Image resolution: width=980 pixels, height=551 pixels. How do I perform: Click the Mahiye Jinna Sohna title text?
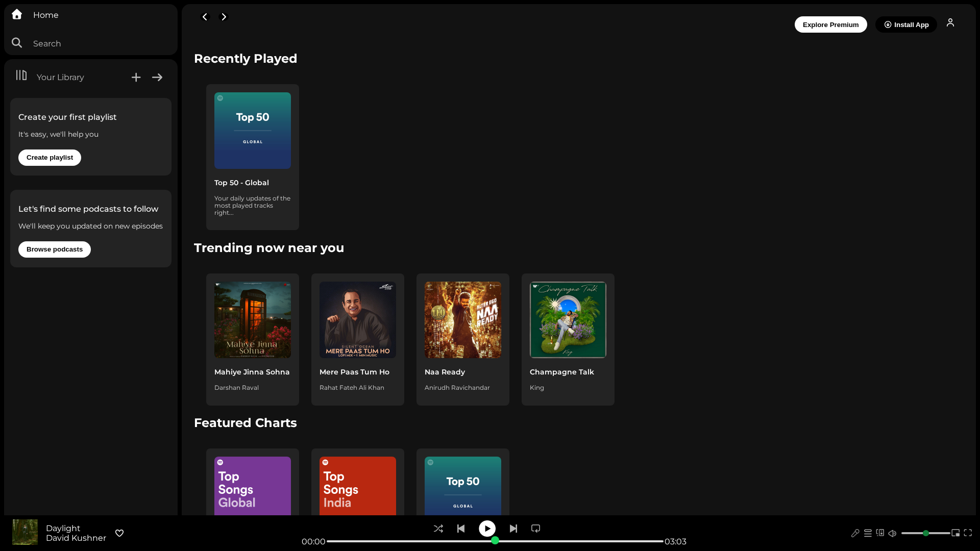point(252,372)
